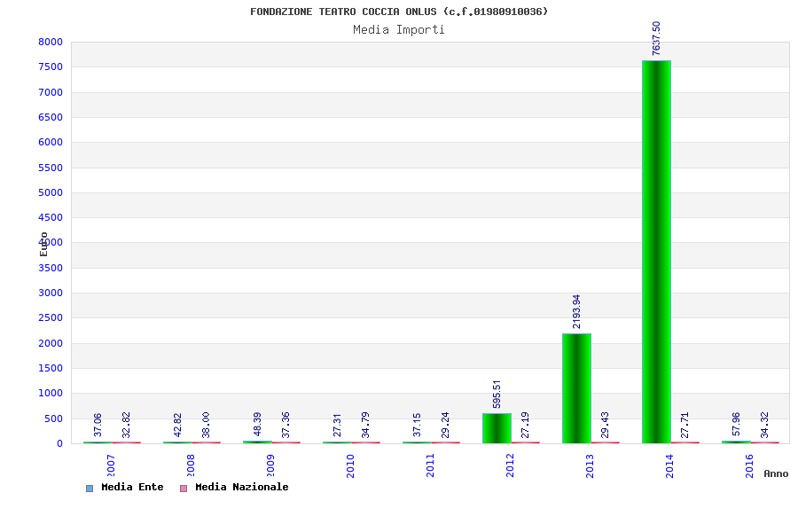Click the 37.06 value label

[x=98, y=425]
